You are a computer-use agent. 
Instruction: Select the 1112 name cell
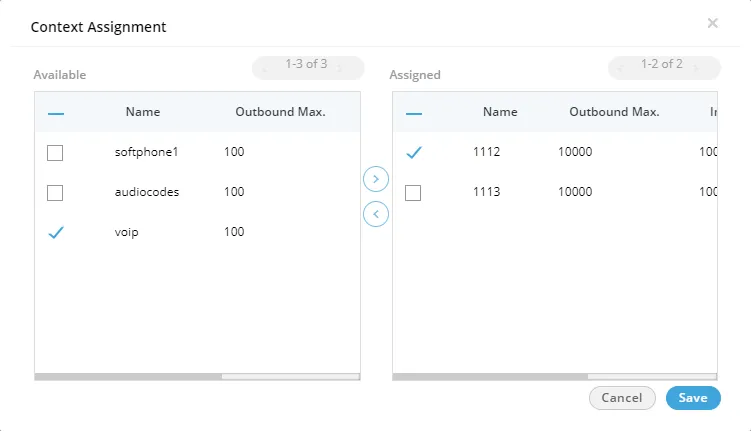coord(487,152)
